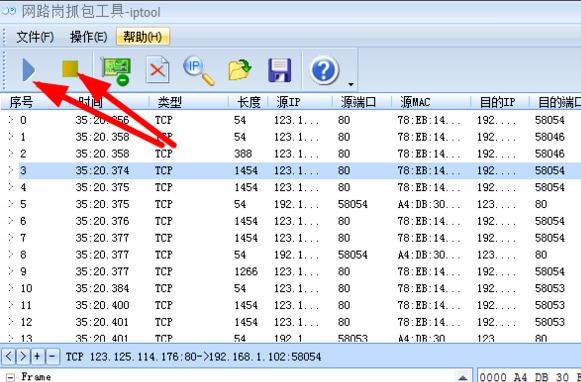This screenshot has width=581, height=382.
Task: Start packet capture with the play icon
Action: click(x=29, y=70)
